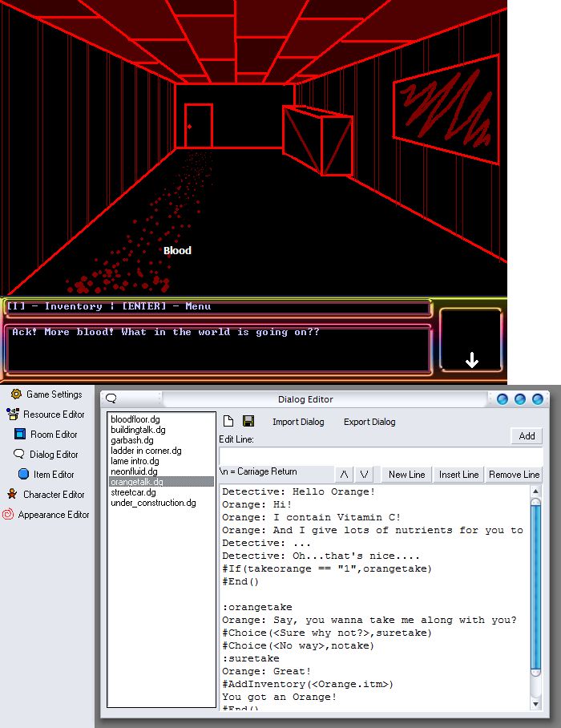Open the Appearance Editor swirl icon
Screen dimensions: 561x728
pyautogui.click(x=8, y=515)
